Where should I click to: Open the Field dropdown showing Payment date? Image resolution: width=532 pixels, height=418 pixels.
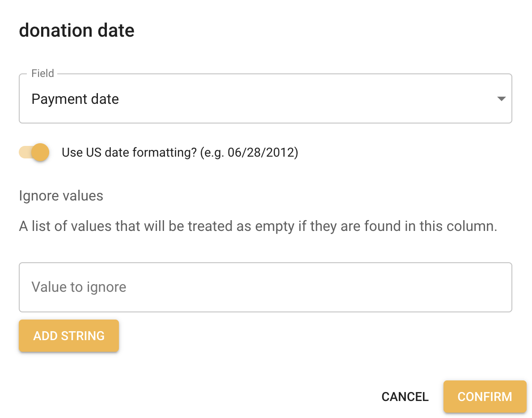point(265,98)
